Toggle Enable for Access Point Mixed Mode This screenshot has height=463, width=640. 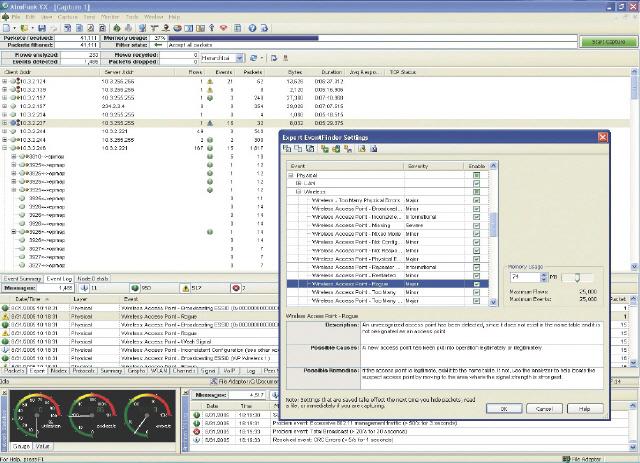(x=476, y=234)
